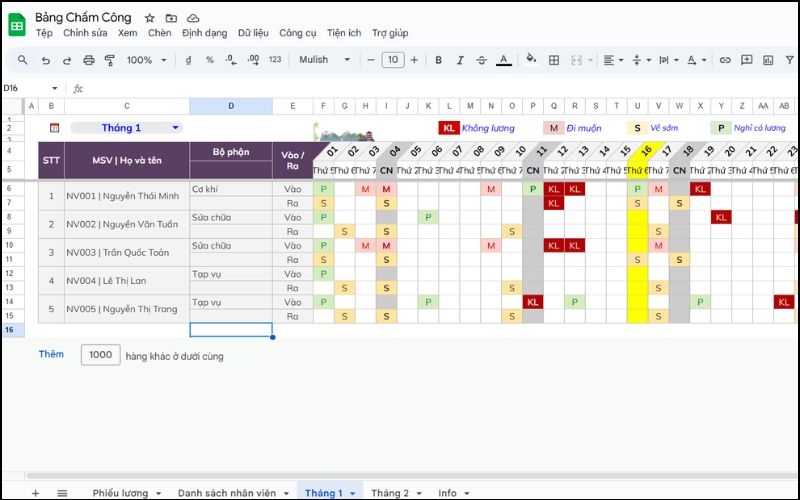Open the Định dạng menu
Screen dimensions: 800x500
[x=205, y=33]
